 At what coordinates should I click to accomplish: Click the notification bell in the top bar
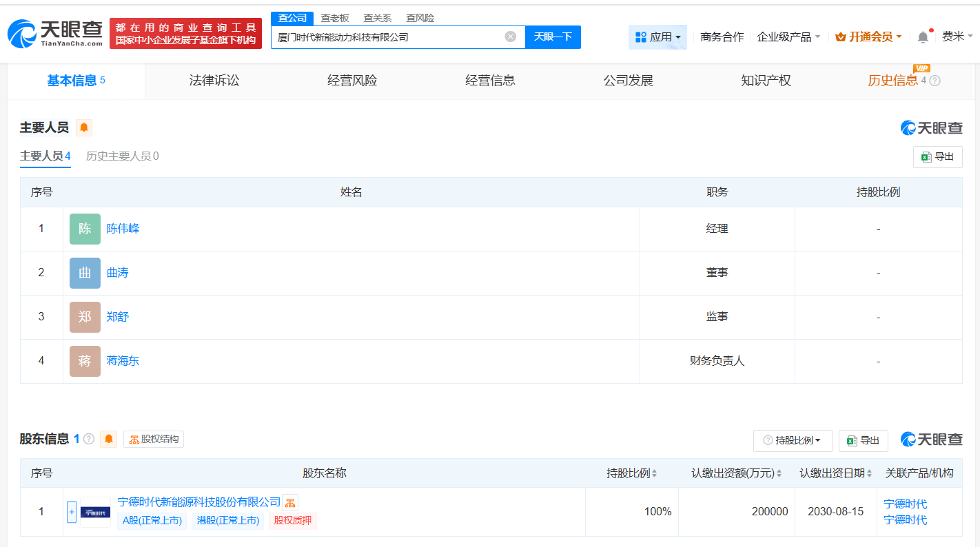[x=922, y=37]
